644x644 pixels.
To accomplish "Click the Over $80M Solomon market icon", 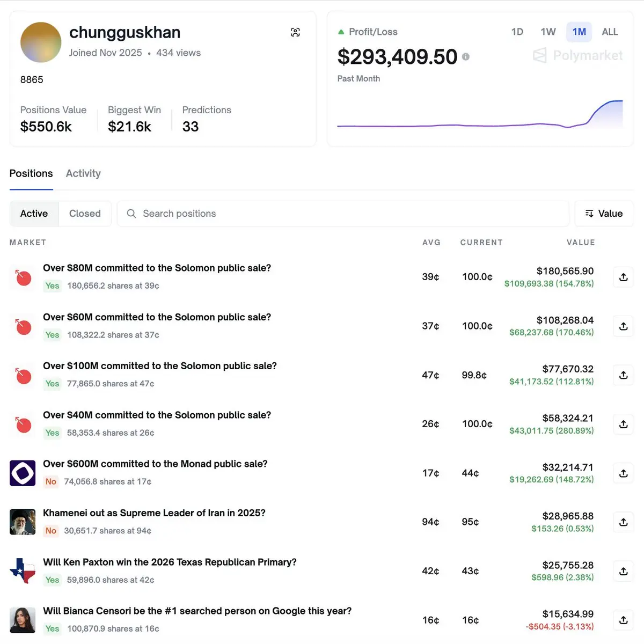I will pyautogui.click(x=23, y=277).
